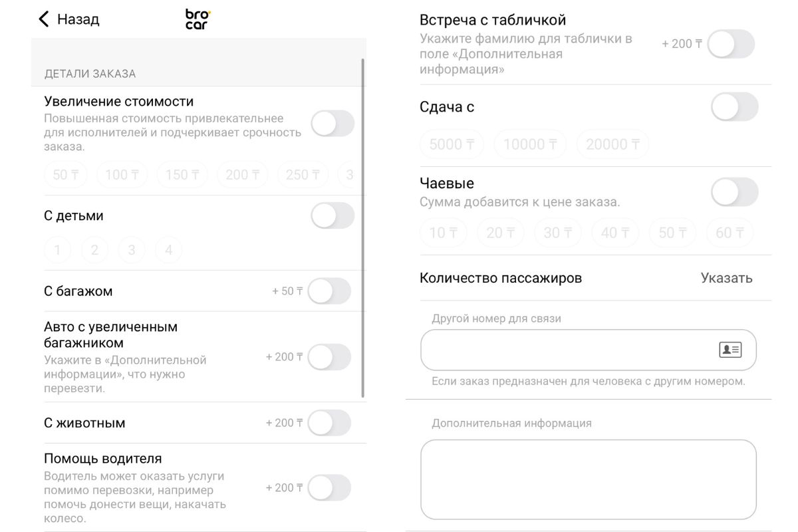Pick the 30 ₸ tip chip
The image size is (798, 532).
[557, 233]
